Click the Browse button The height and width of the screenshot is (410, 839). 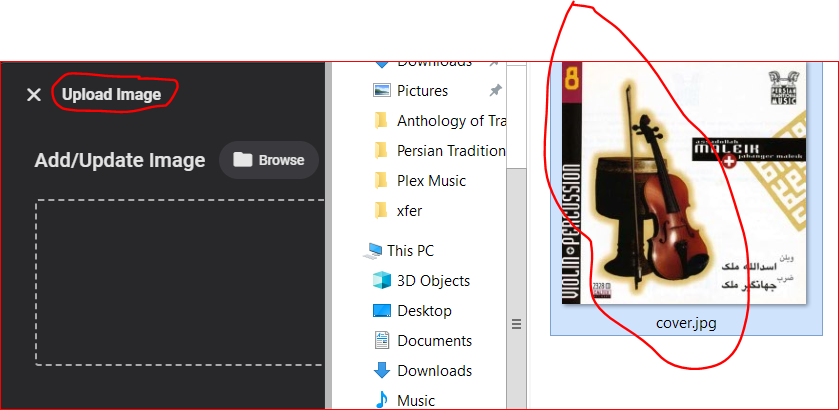coord(269,160)
